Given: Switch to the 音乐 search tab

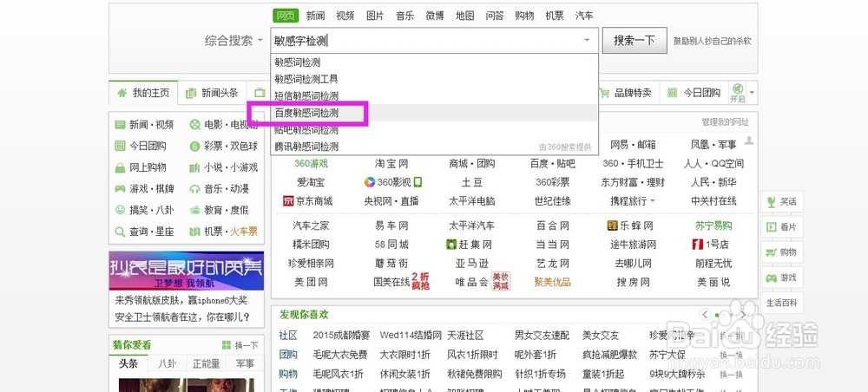Looking at the screenshot, I should coord(405,16).
